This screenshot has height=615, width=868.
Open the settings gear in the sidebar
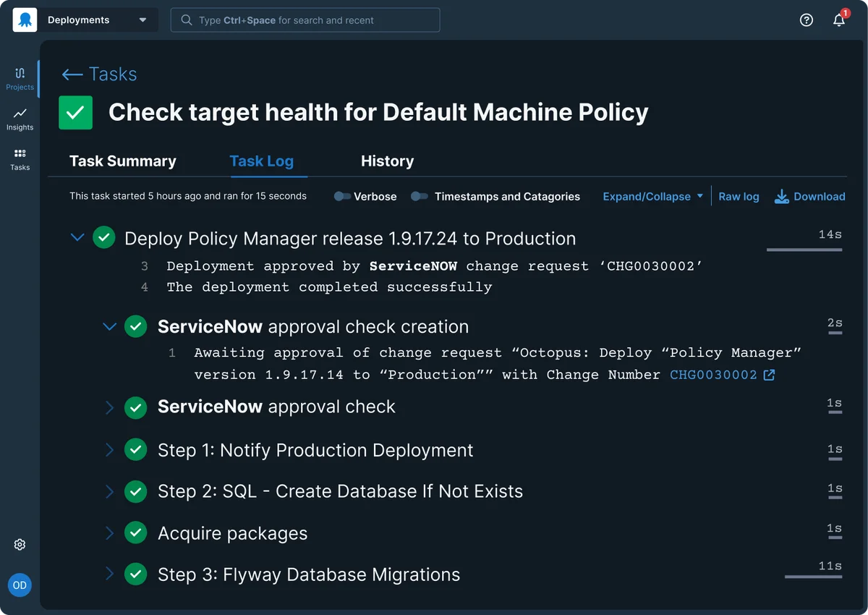pyautogui.click(x=20, y=545)
